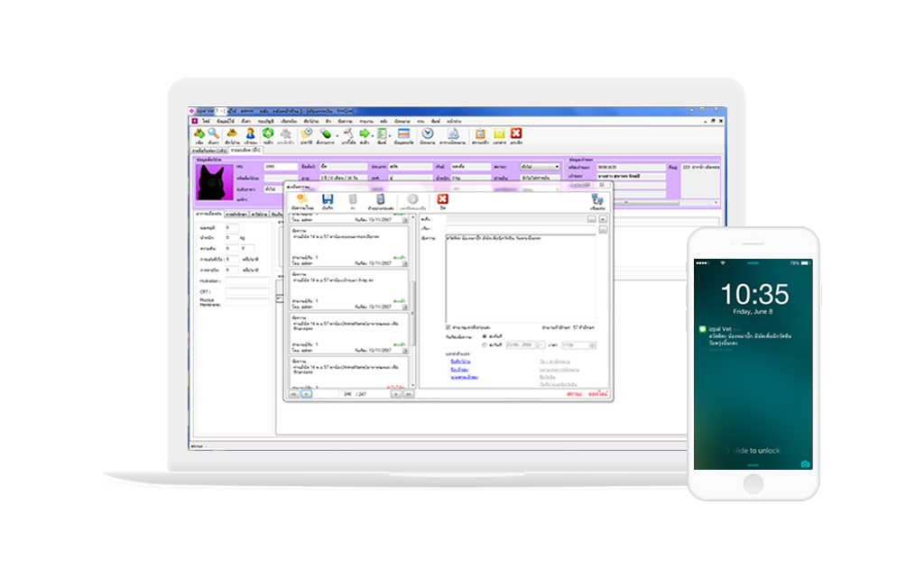Click the SMS message text area
The image size is (924, 578).
(521, 279)
